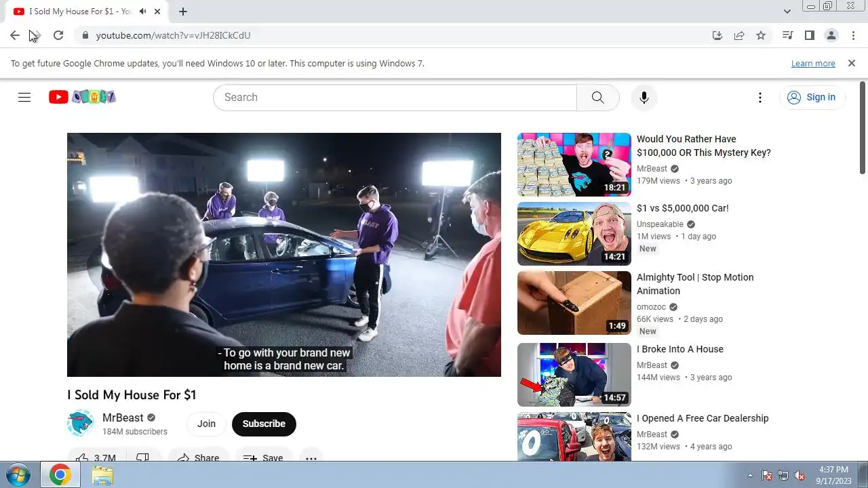The height and width of the screenshot is (488, 868).
Task: Open taskbar clock 4:37 PM
Action: click(x=832, y=475)
